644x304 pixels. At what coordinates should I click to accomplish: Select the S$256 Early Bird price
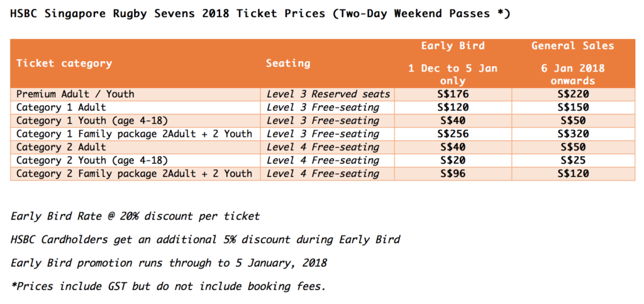pos(453,133)
